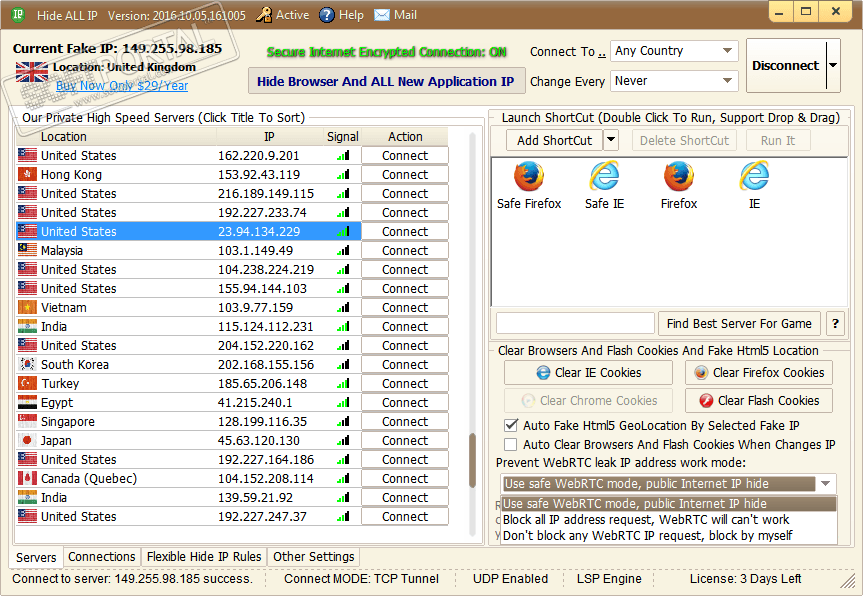Follow the Buy Now Only $29/Year link
This screenshot has width=863, height=596.
point(122,86)
